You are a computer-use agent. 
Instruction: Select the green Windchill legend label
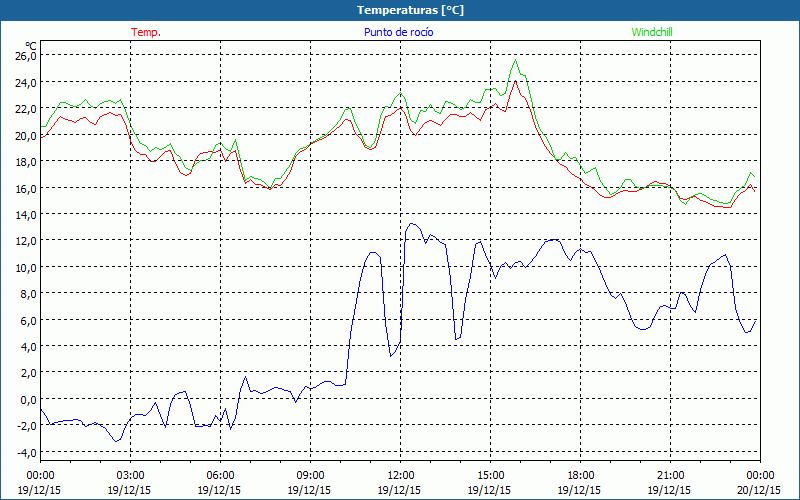point(652,32)
